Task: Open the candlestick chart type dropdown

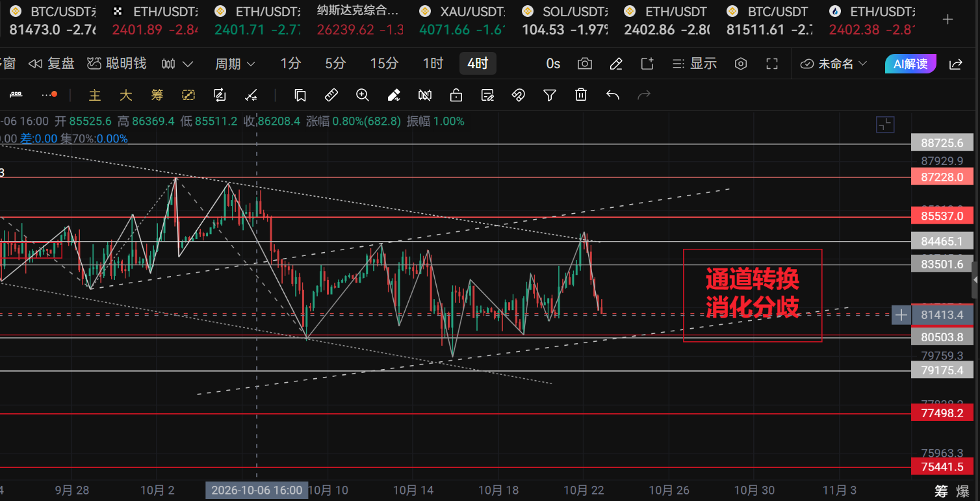Action: point(177,64)
